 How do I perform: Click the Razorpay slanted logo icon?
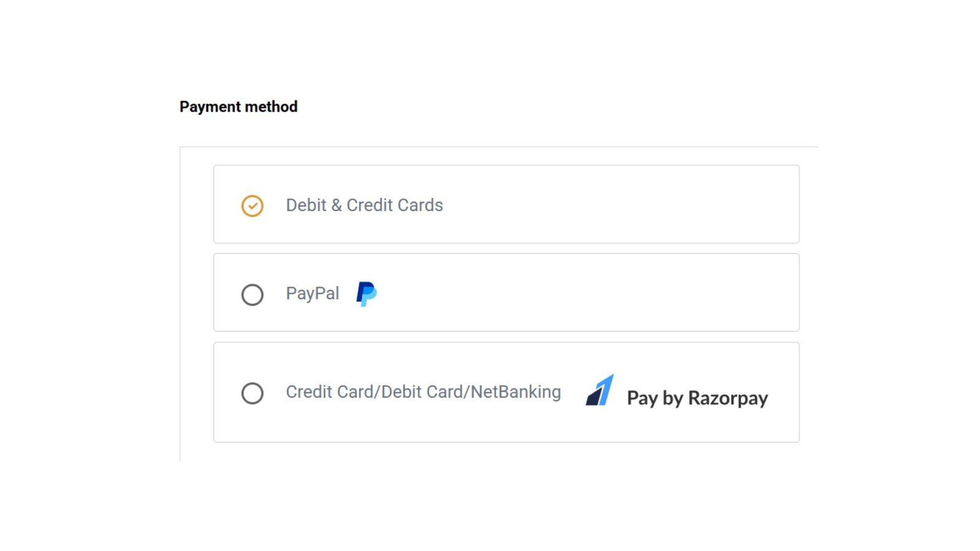click(600, 391)
